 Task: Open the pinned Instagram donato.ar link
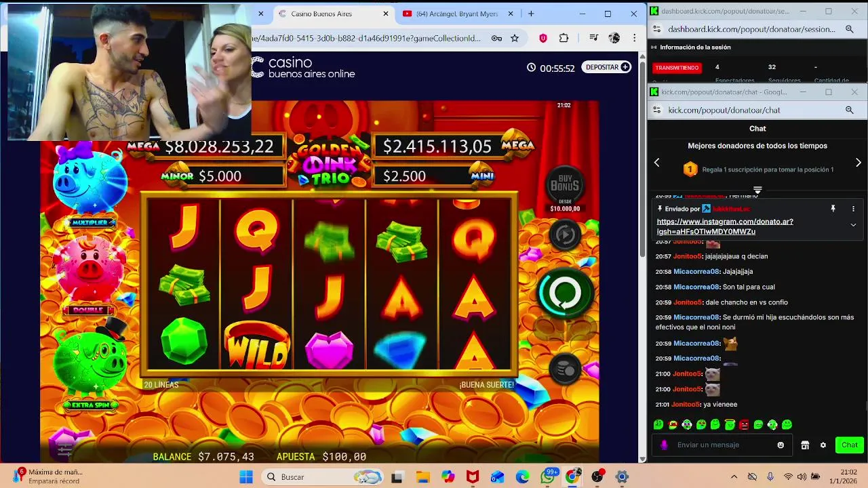point(724,226)
